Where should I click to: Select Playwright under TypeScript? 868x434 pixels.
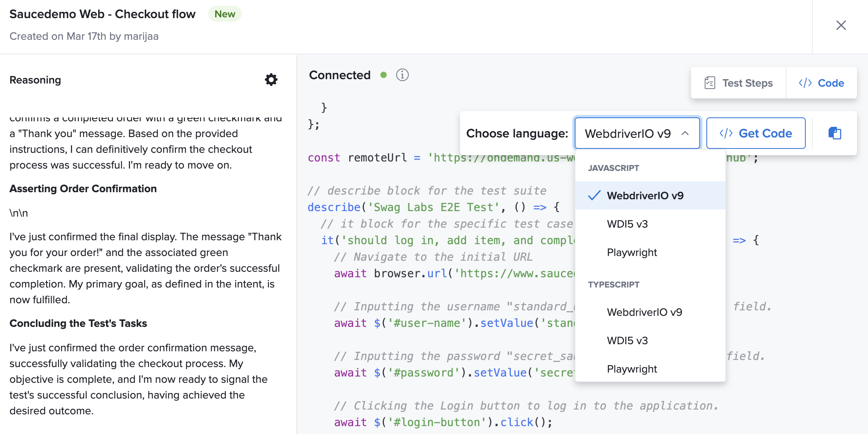(650, 369)
